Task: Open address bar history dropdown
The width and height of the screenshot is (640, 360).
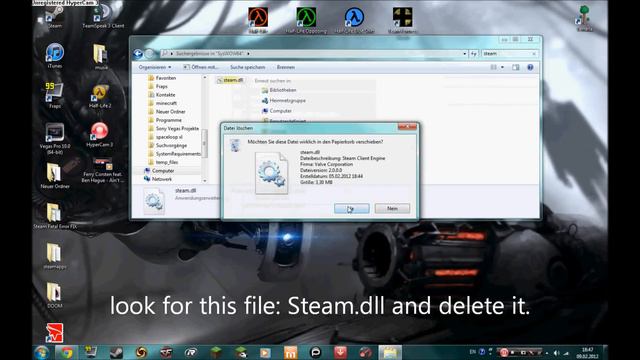Action: (464, 53)
